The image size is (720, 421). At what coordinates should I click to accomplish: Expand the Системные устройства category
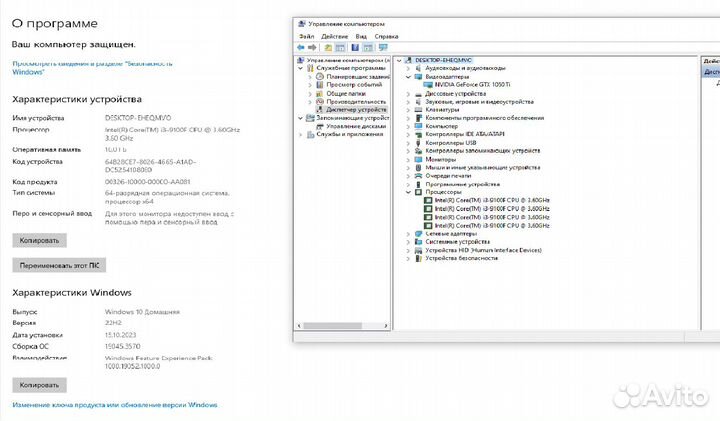[x=408, y=242]
